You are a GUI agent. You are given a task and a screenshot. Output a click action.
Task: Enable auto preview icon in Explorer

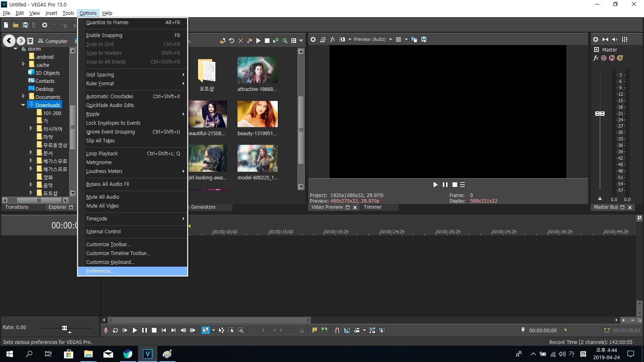click(276, 41)
